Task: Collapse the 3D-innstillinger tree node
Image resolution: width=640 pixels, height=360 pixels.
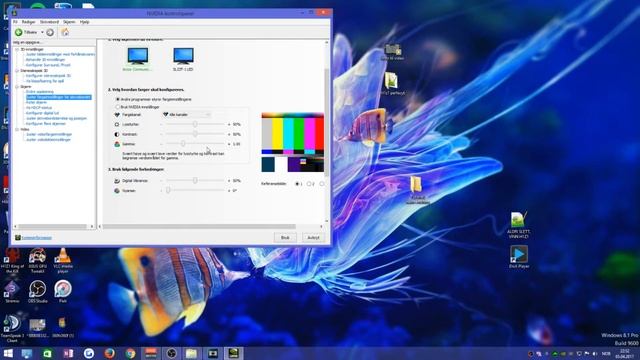Action: tap(17, 49)
